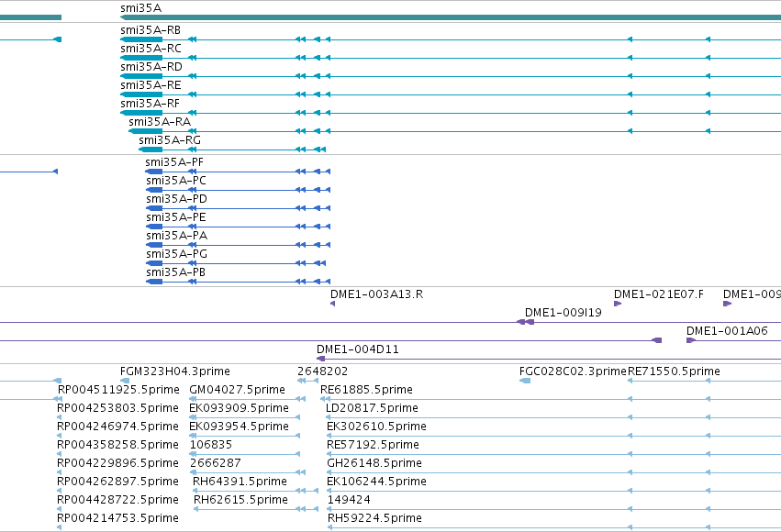Select EST RH59224.5prime
Viewport: 781px width, 532px height.
coord(374,519)
